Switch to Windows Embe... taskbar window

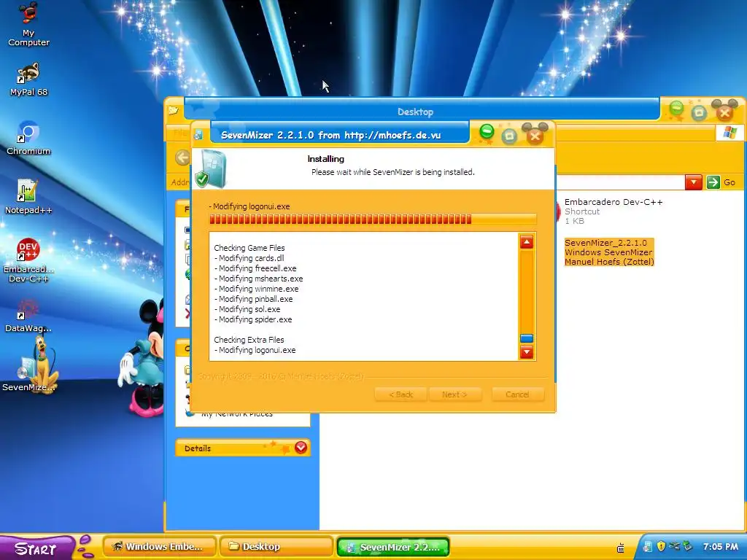(x=159, y=547)
